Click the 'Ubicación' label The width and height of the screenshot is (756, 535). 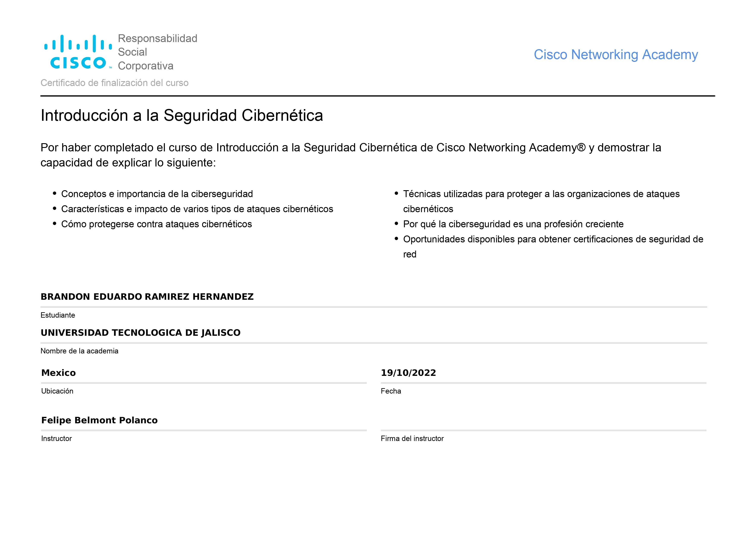[x=57, y=391]
